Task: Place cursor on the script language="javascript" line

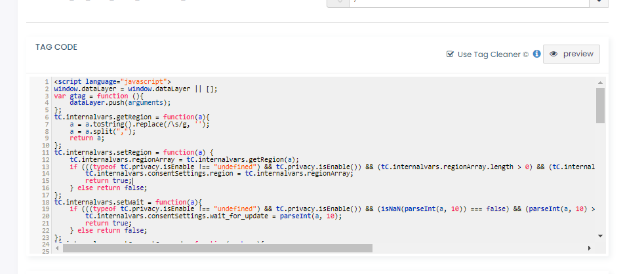Action: pos(111,81)
